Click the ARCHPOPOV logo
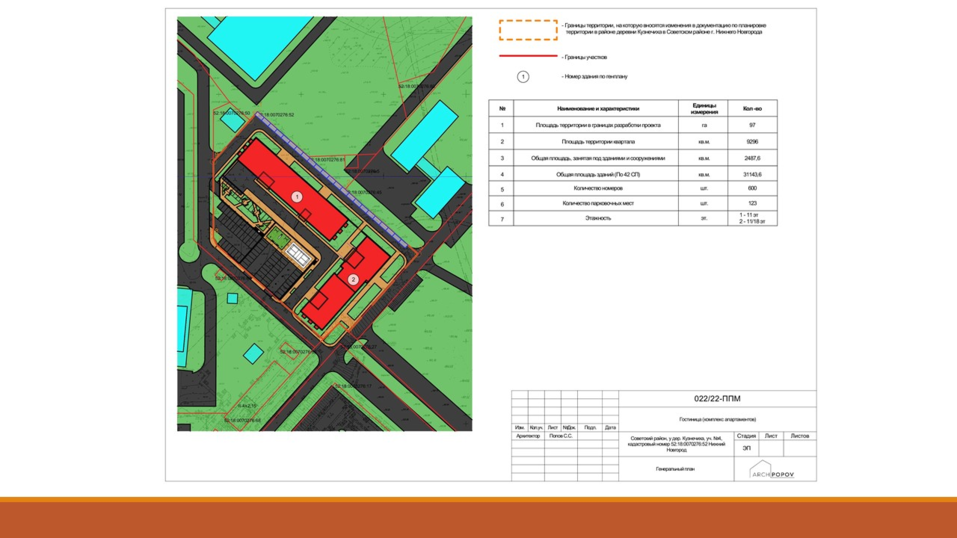The height and width of the screenshot is (538, 957). [x=772, y=471]
